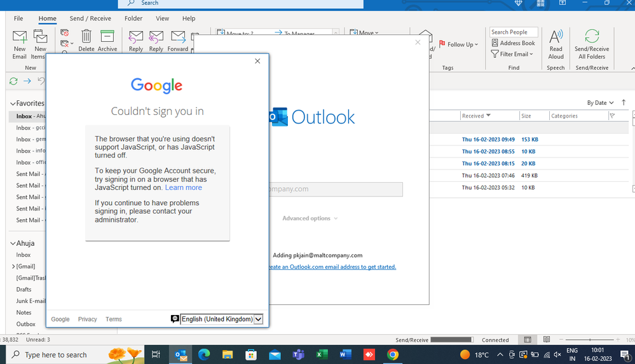Screen dimensions: 635x364
Task: Click the Size column header
Action: tap(534, 116)
